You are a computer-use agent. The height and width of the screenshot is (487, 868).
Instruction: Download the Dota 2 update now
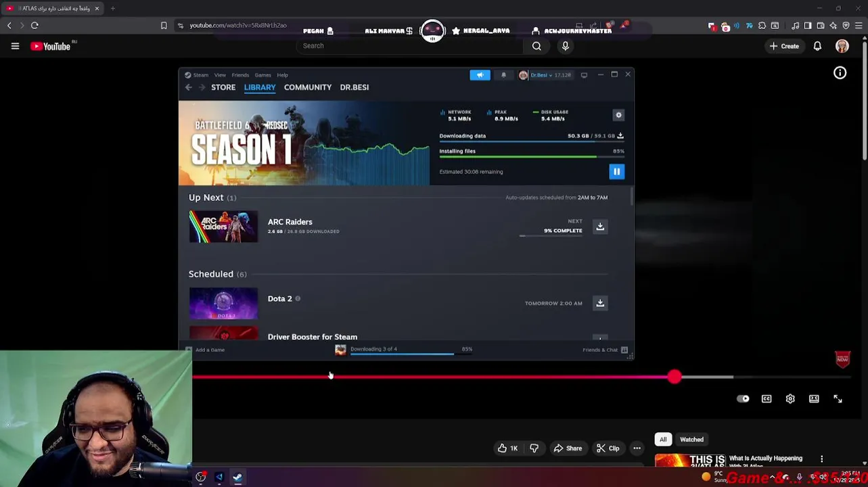[600, 303]
